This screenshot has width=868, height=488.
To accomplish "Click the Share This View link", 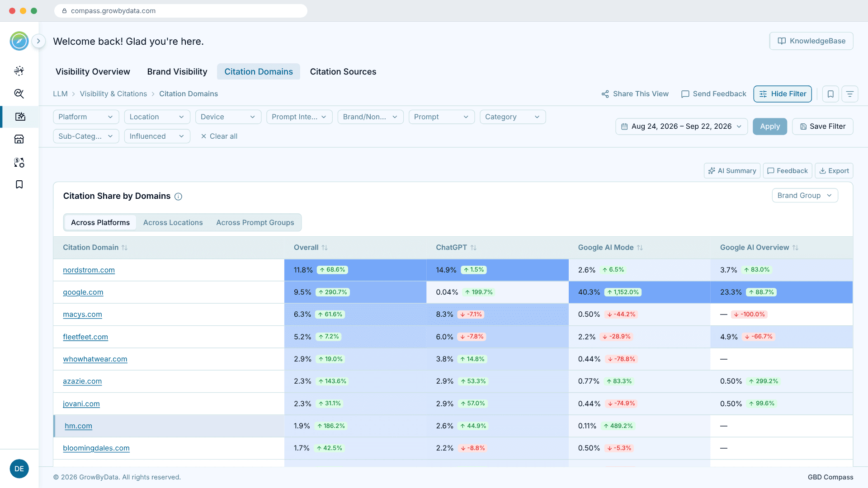I will point(635,94).
